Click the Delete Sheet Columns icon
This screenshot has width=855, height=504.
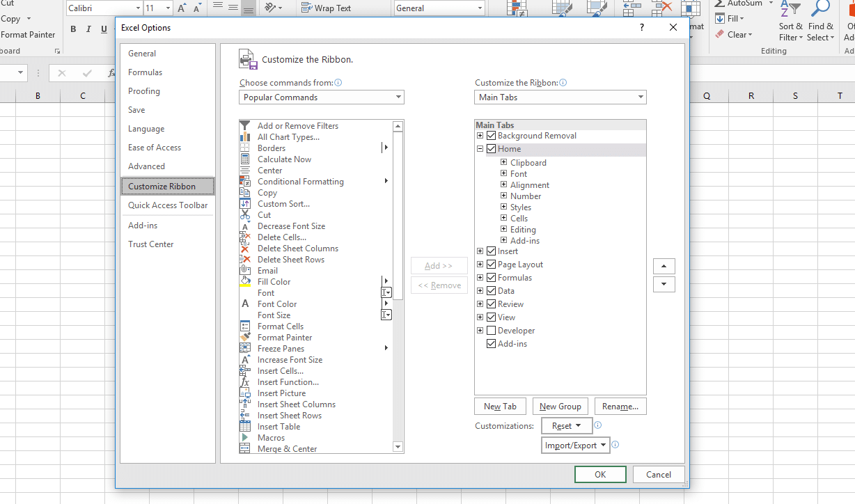pos(244,249)
